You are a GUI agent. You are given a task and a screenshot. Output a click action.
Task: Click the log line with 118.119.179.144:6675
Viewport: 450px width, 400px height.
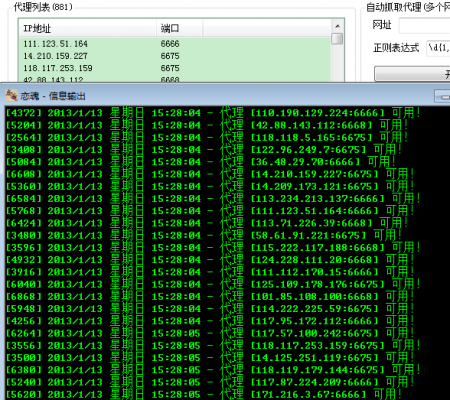[x=213, y=370]
